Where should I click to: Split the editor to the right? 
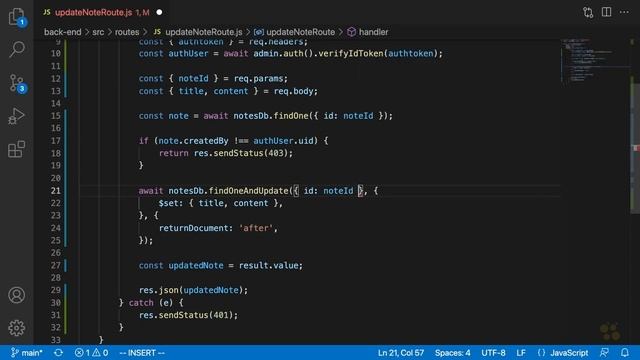[607, 12]
